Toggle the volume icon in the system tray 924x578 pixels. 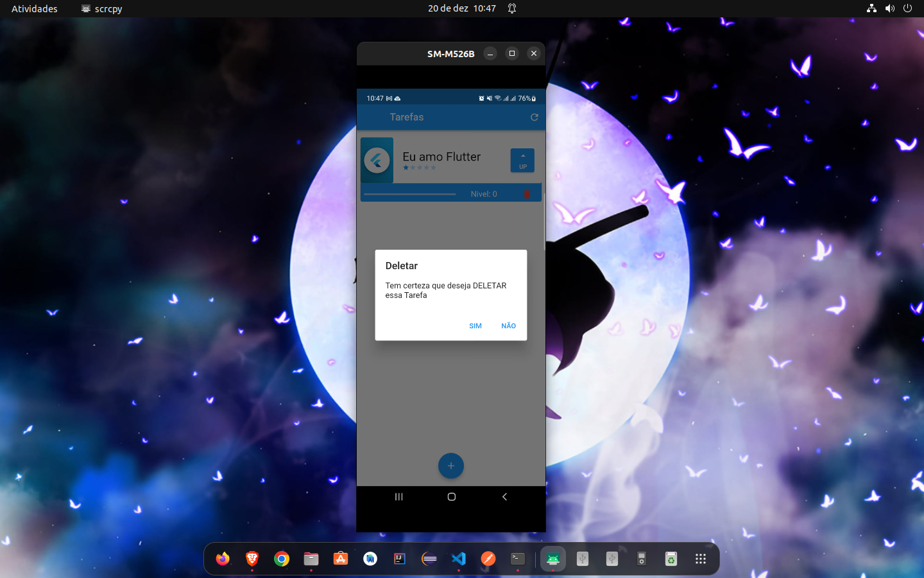click(x=889, y=8)
